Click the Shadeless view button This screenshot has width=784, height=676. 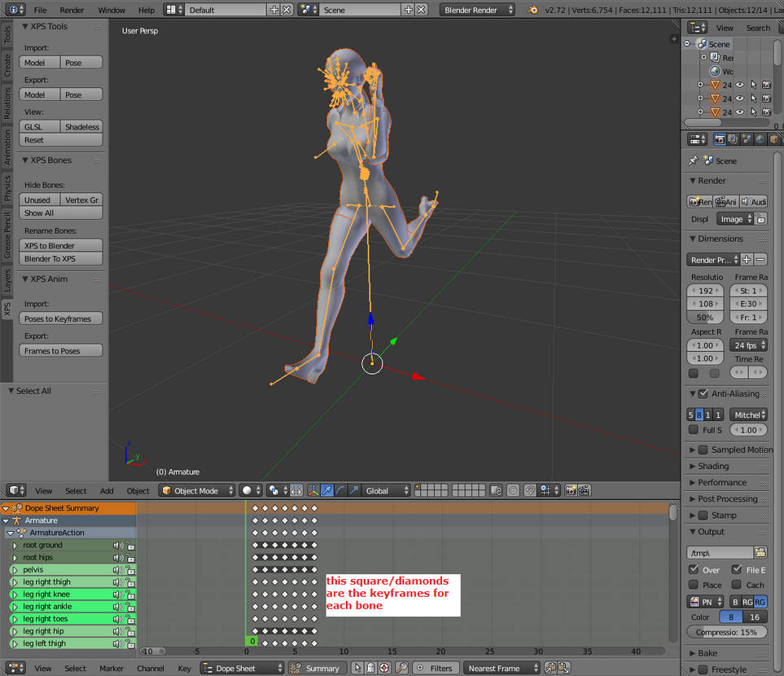coord(81,126)
